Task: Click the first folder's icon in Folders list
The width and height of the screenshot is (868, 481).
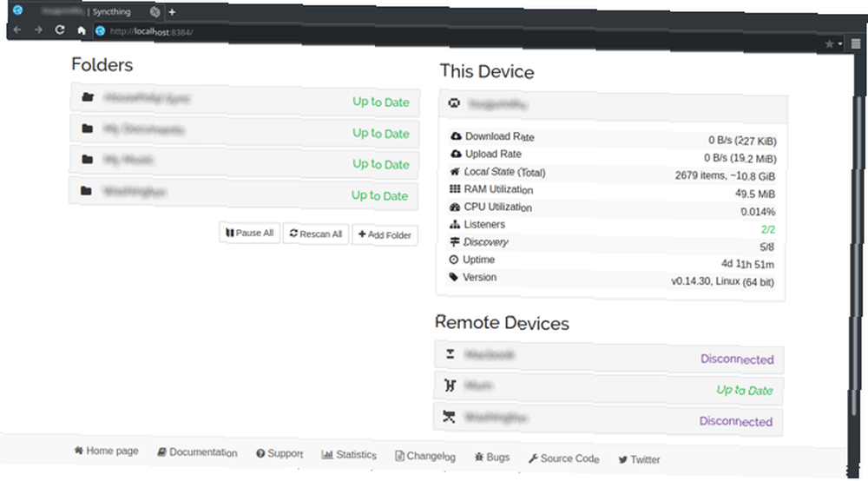Action: [x=88, y=97]
